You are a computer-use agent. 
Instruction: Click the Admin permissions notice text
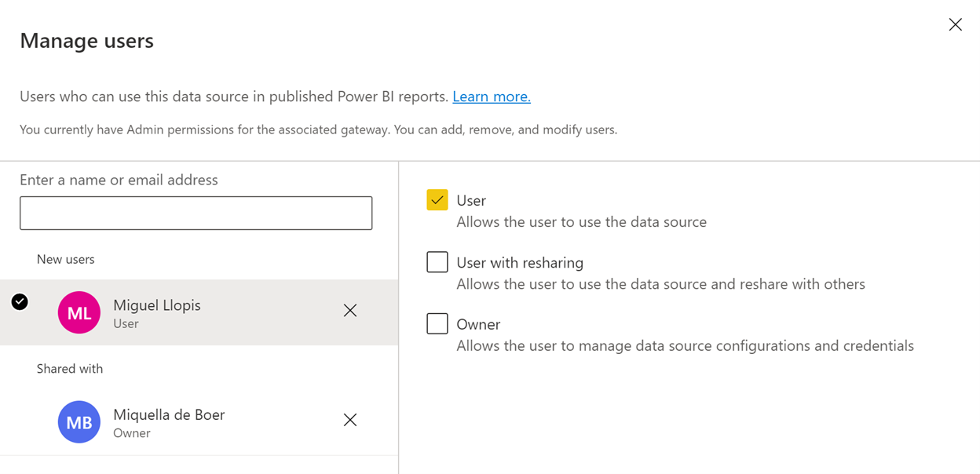coord(318,129)
